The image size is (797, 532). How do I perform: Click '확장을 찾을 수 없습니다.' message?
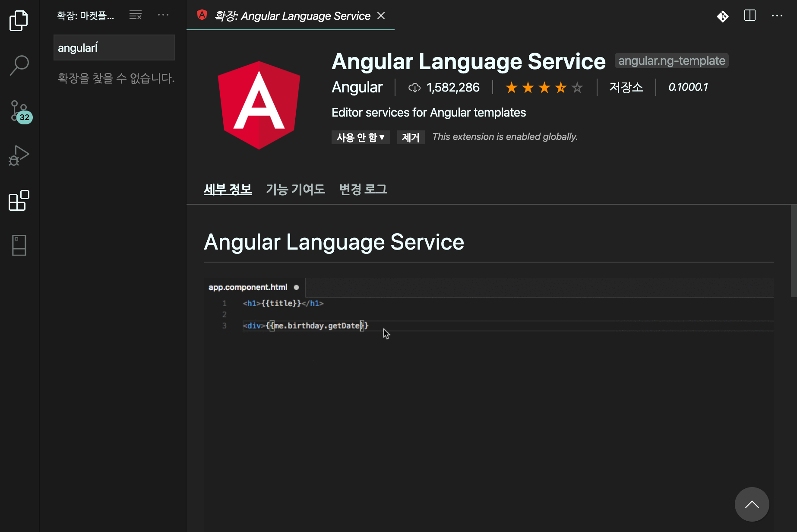(116, 78)
